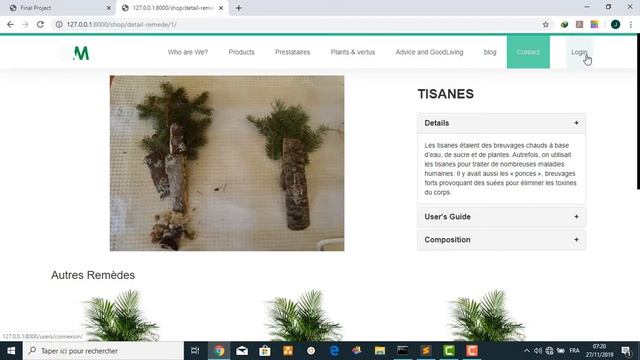The width and height of the screenshot is (640, 360).
Task: Click the volume speaker tray icon
Action: pyautogui.click(x=538, y=351)
